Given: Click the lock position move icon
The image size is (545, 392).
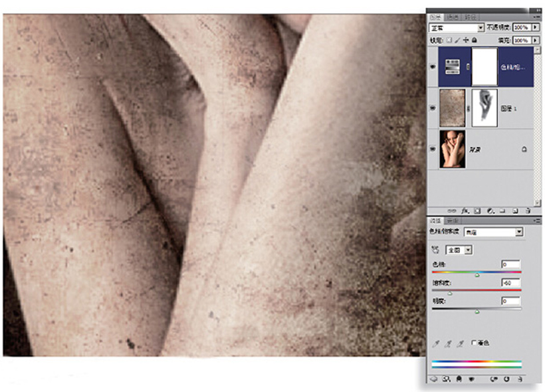Looking at the screenshot, I should [x=466, y=41].
